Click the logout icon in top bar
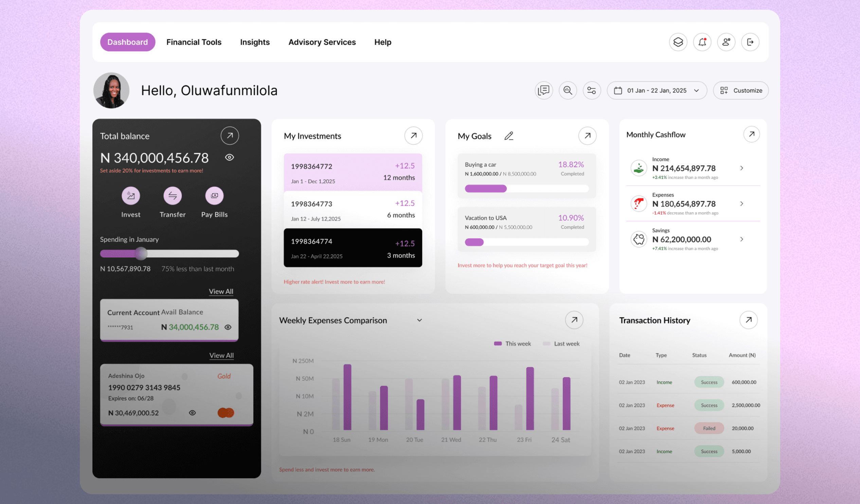 click(x=750, y=42)
